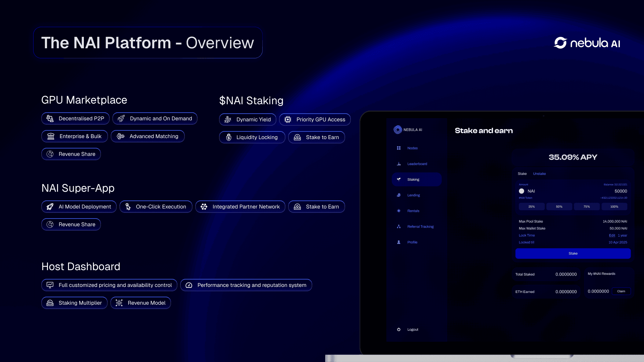The image size is (644, 362).
Task: Click the Dynamic Yield icon
Action: pos(228,120)
